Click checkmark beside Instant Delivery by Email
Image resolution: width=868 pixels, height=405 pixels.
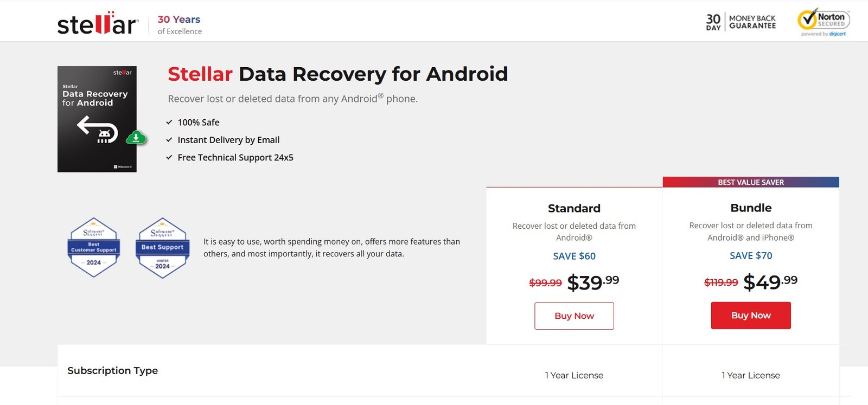169,140
